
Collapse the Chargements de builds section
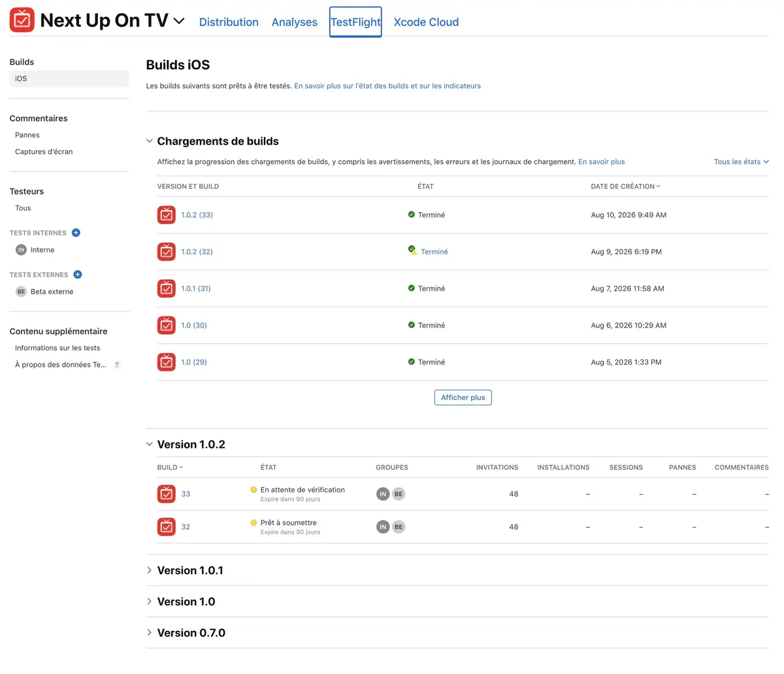point(150,141)
